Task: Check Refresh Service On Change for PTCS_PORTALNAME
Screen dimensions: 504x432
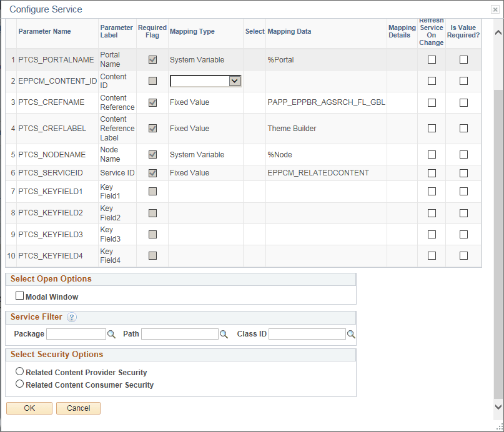Action: tap(432, 59)
